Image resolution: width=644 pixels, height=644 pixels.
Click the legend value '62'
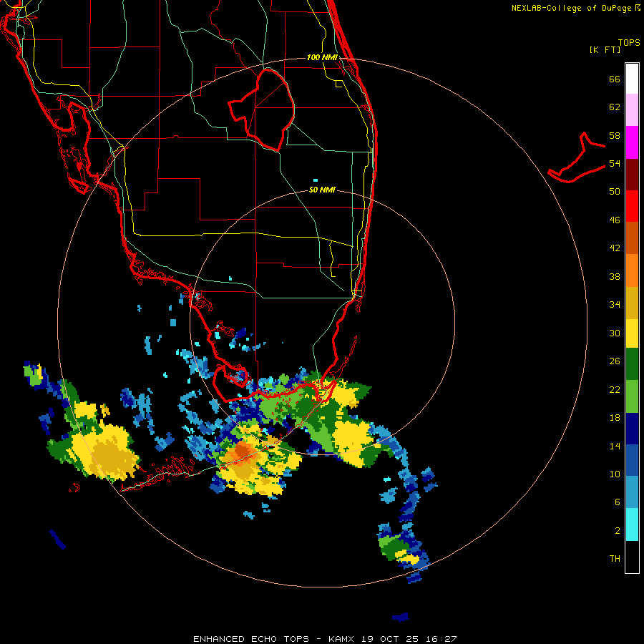tap(615, 107)
